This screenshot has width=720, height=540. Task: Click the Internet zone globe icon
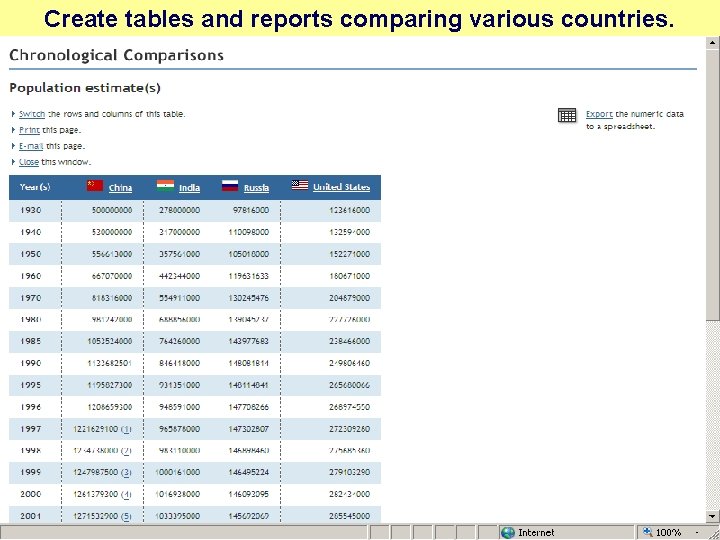click(508, 533)
